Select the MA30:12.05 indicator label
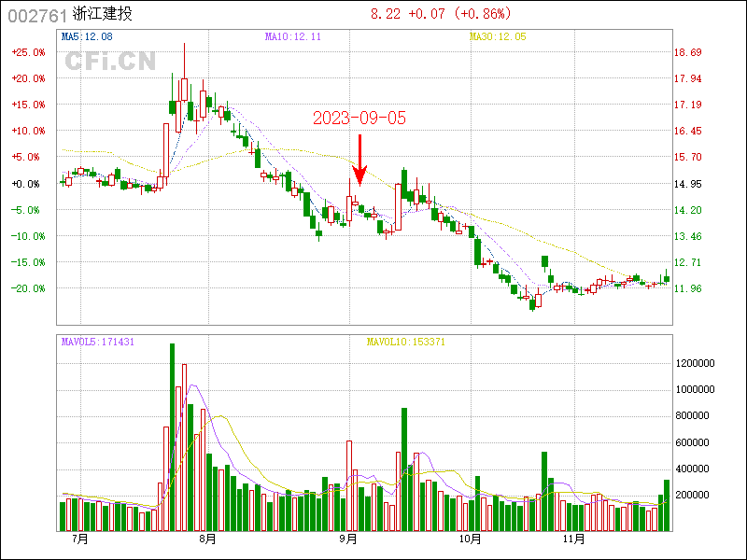The image size is (747, 560). tap(498, 36)
